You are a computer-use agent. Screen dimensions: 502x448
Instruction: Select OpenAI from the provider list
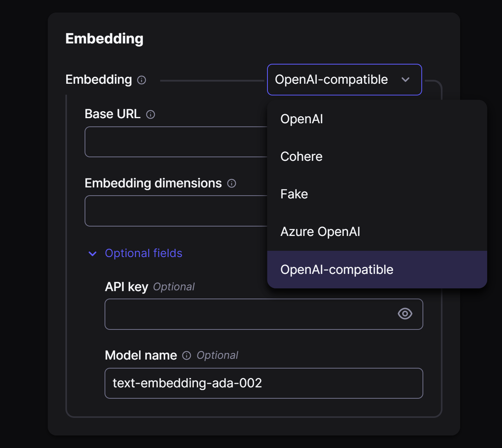302,119
